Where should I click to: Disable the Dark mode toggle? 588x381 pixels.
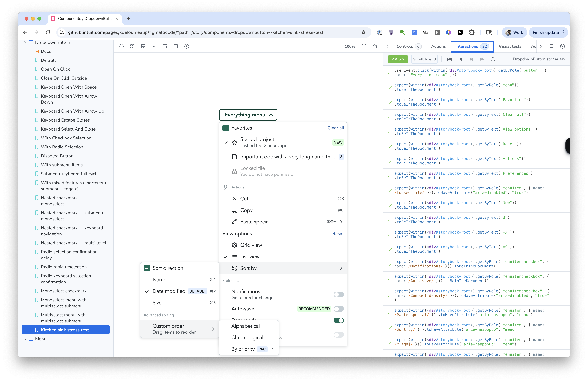pyautogui.click(x=338, y=320)
